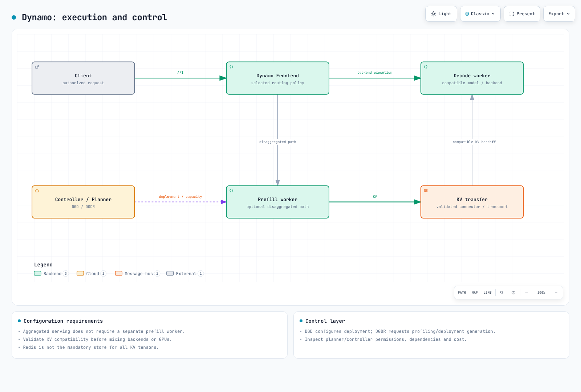This screenshot has width=581, height=392.
Task: Click the bus icon on KV transfer
Action: coord(426,191)
